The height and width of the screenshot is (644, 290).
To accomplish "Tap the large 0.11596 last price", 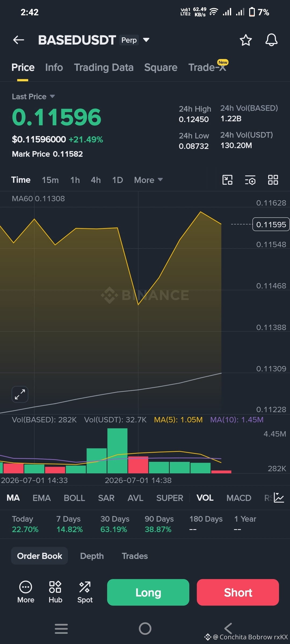I will coord(57,117).
